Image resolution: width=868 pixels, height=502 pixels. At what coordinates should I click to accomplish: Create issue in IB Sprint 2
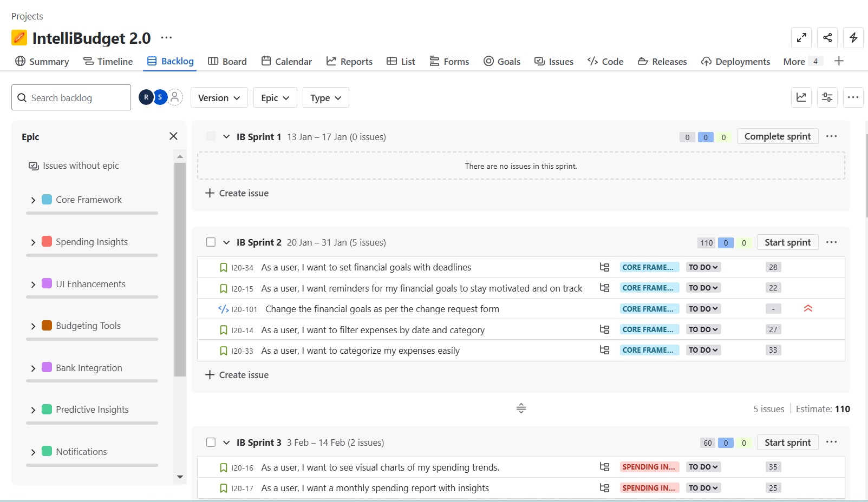(x=237, y=375)
